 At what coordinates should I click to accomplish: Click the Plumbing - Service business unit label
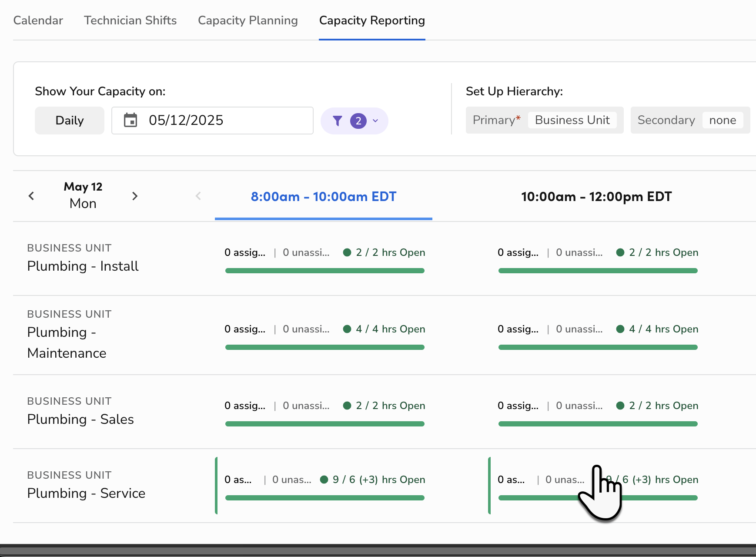click(86, 493)
